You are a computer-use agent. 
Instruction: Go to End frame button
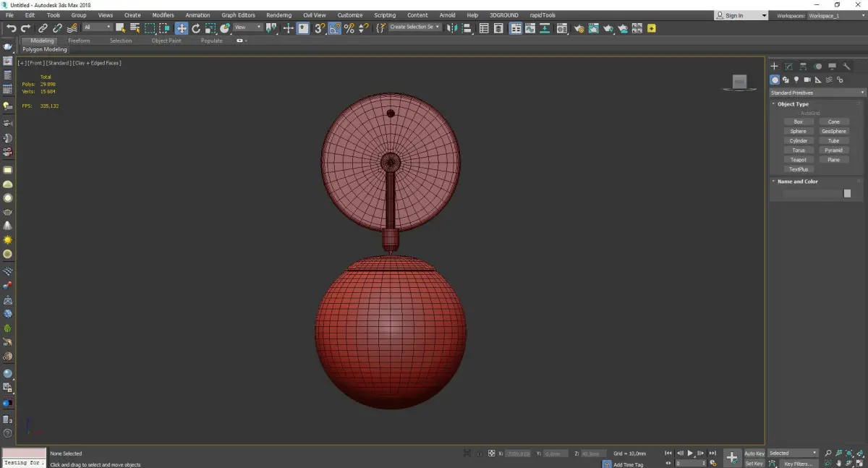[712, 453]
